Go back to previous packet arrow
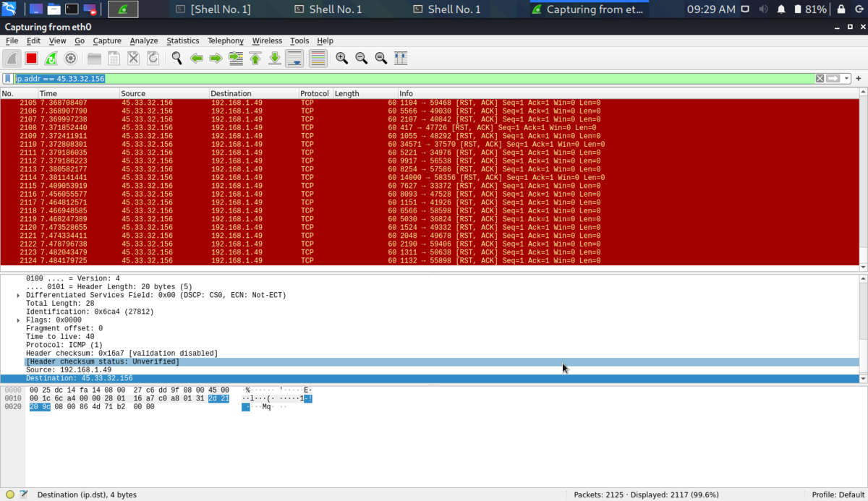 [196, 59]
